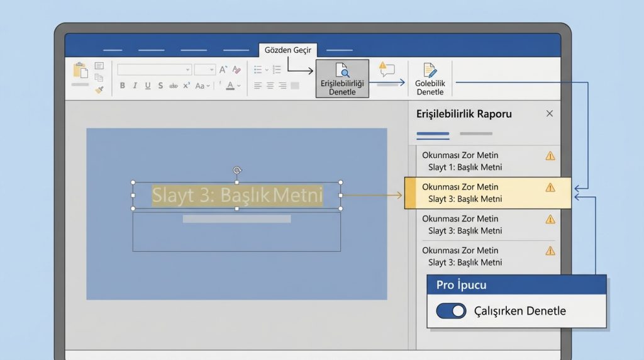Apply text Shadow S button
Image resolution: width=644 pixels, height=360 pixels.
click(x=160, y=86)
